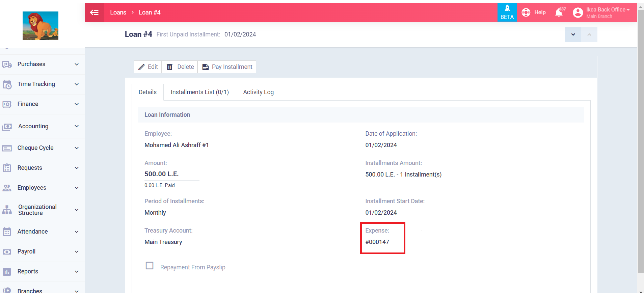Click the lion logo thumbnail

(x=41, y=26)
